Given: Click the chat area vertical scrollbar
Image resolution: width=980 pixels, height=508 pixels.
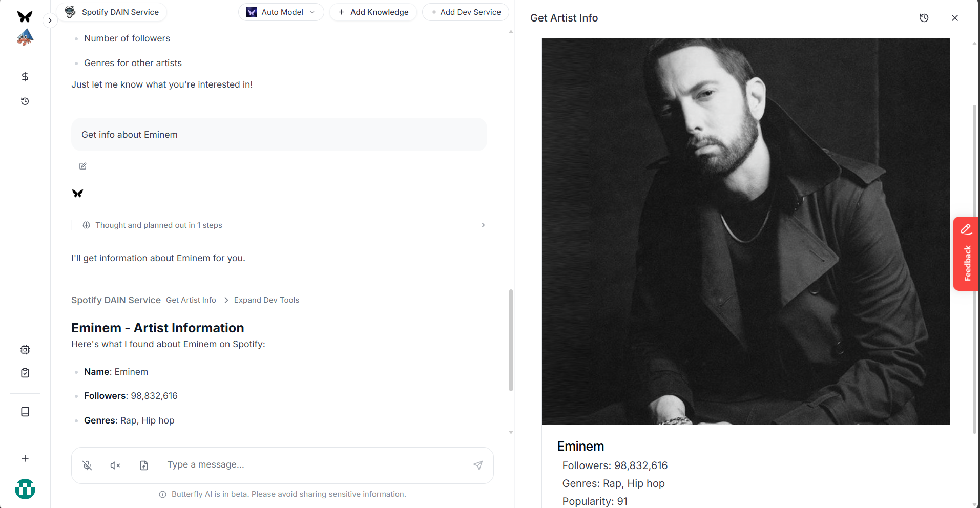Looking at the screenshot, I should (x=511, y=341).
